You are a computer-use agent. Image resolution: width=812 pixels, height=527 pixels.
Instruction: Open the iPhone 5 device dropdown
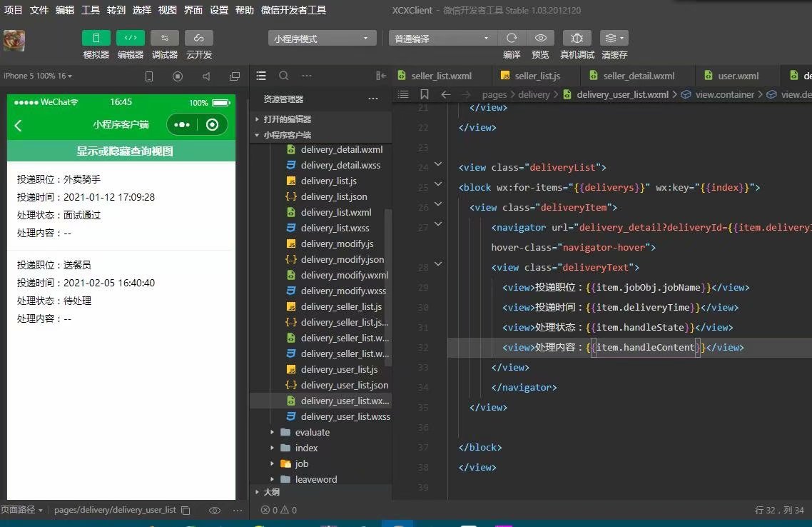38,76
